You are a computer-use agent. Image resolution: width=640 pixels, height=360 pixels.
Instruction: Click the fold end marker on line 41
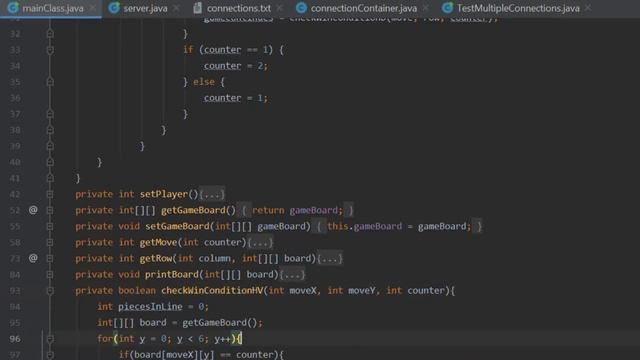[x=50, y=178]
